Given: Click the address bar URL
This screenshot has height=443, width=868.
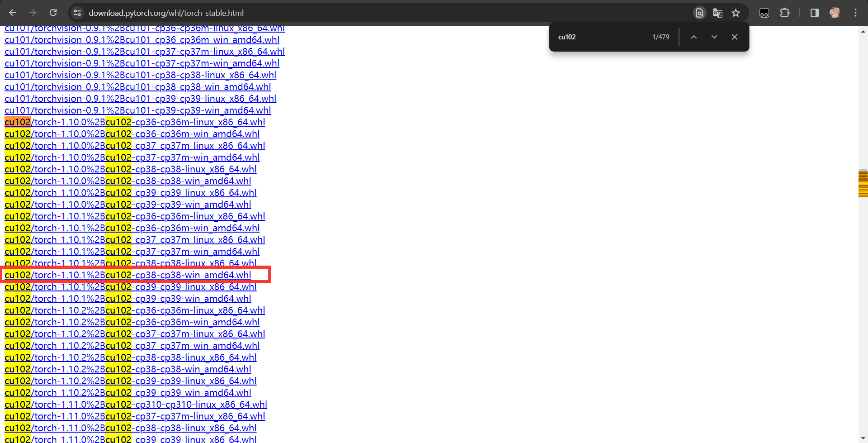Looking at the screenshot, I should (x=166, y=13).
